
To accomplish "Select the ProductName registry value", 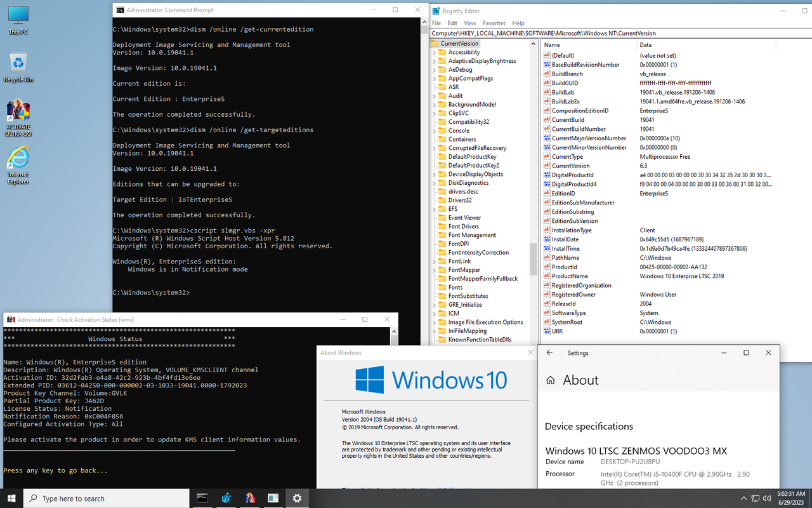I will point(569,276).
